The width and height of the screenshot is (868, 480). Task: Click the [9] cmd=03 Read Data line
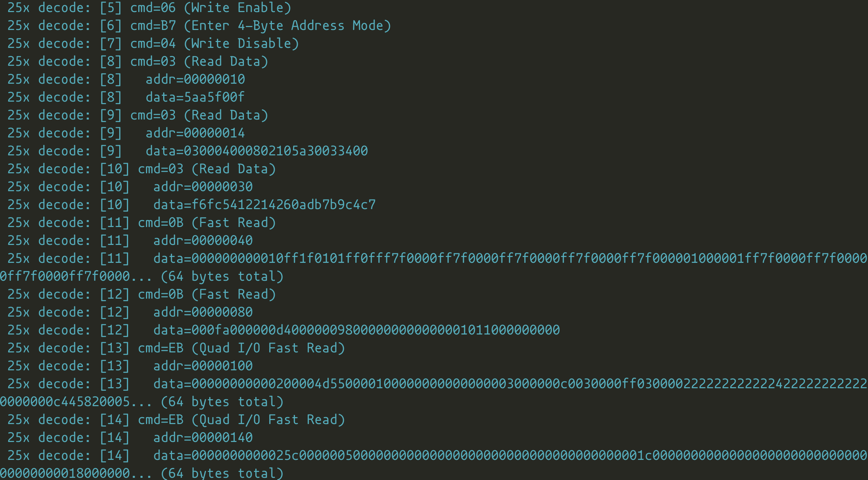tap(138, 115)
